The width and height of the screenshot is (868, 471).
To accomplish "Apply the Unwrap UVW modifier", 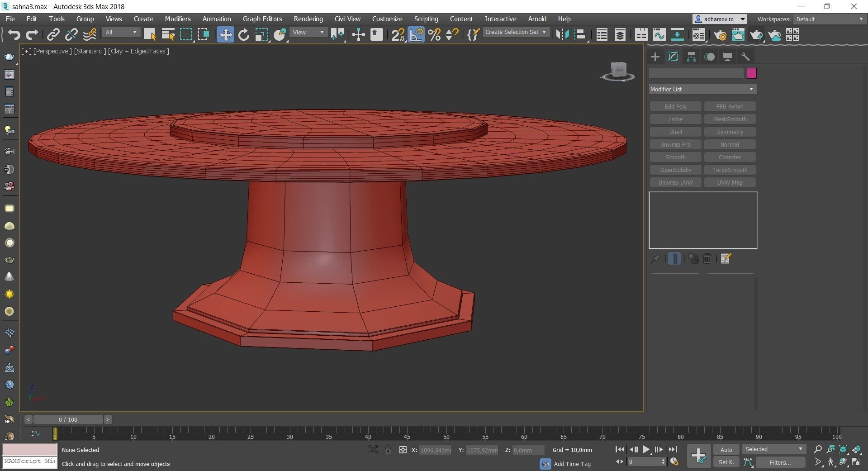I will 675,182.
